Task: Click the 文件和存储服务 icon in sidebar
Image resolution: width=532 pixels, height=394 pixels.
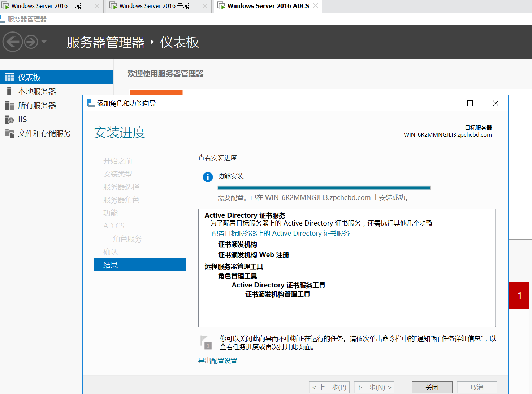Action: click(9, 133)
